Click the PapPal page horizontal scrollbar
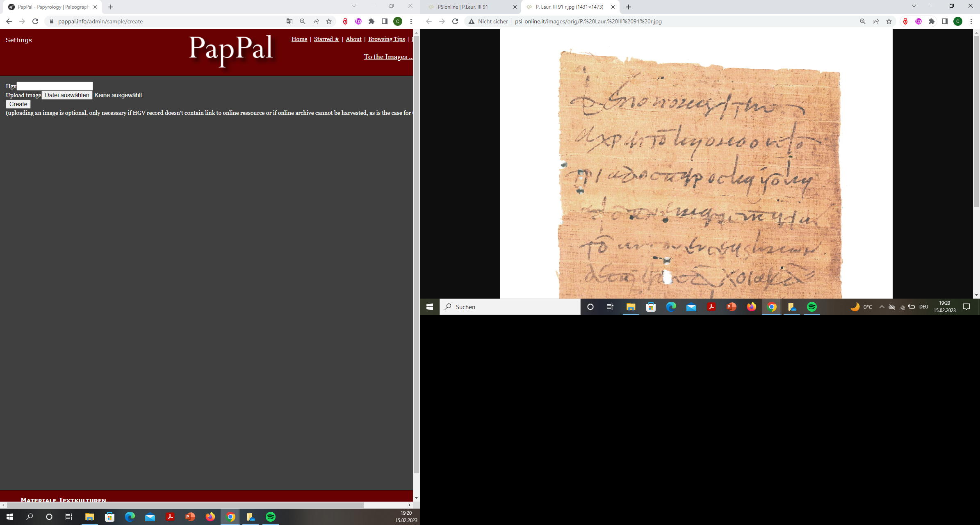Screen dimensions: 980x525 (x=185, y=505)
